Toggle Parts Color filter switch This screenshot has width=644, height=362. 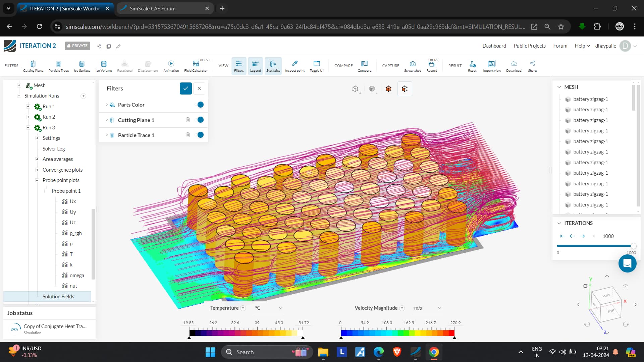200,105
